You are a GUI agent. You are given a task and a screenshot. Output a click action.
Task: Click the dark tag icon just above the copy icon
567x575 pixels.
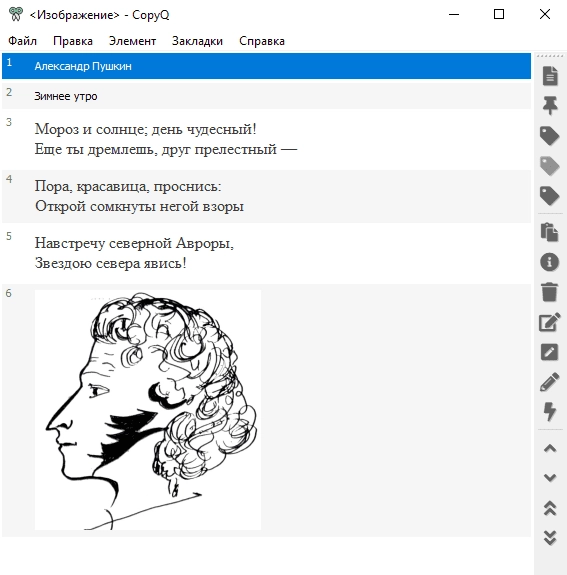(x=549, y=195)
